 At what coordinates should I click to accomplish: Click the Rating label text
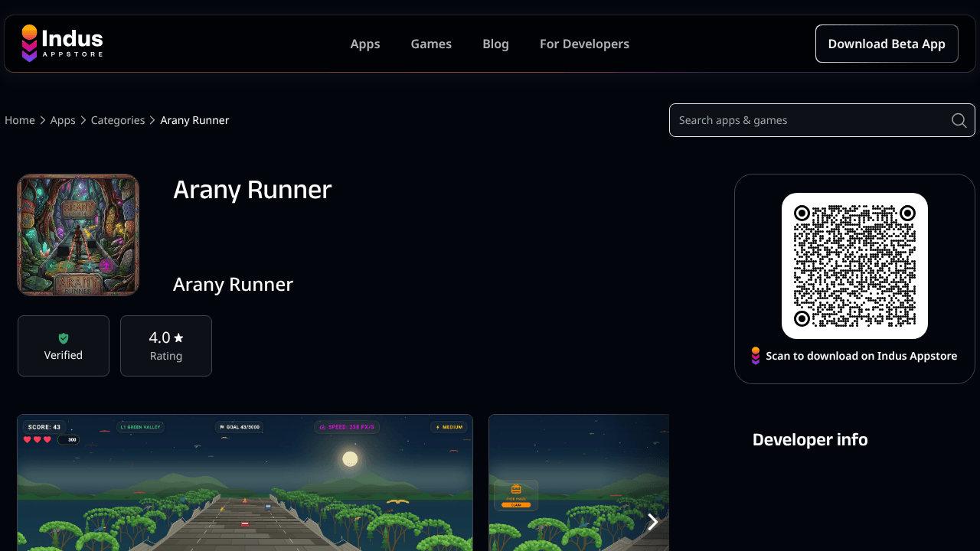tap(166, 356)
